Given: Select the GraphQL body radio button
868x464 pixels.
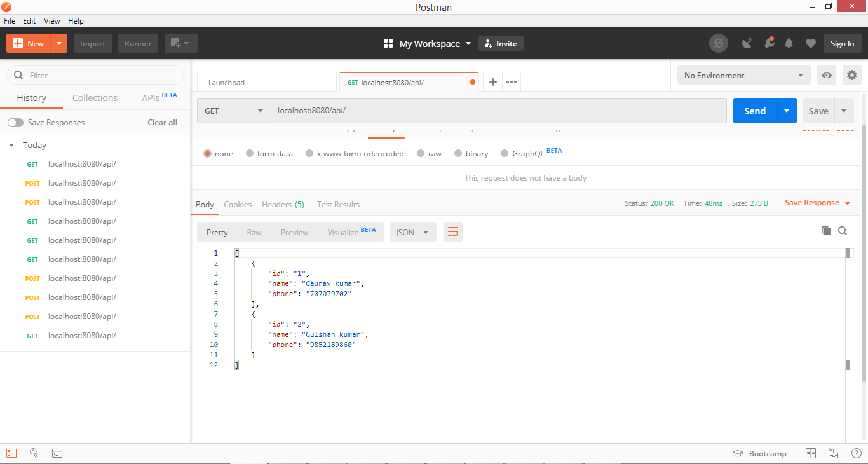Looking at the screenshot, I should [x=505, y=153].
